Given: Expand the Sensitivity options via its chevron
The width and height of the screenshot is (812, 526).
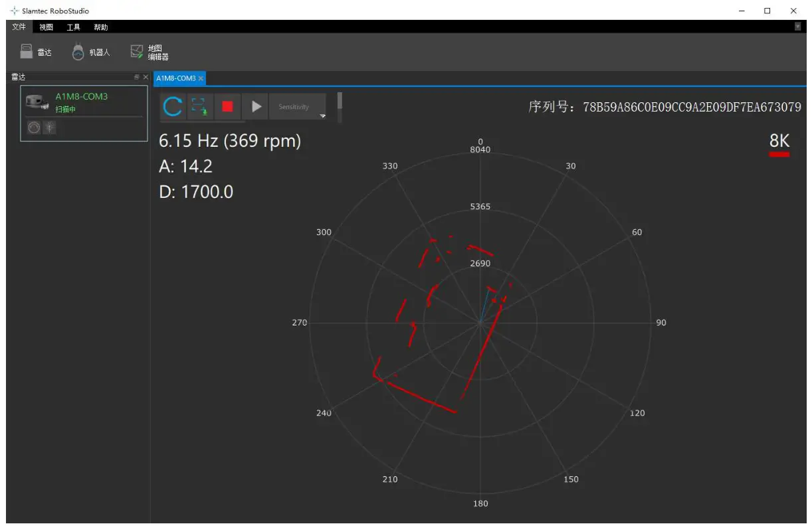Looking at the screenshot, I should (323, 114).
